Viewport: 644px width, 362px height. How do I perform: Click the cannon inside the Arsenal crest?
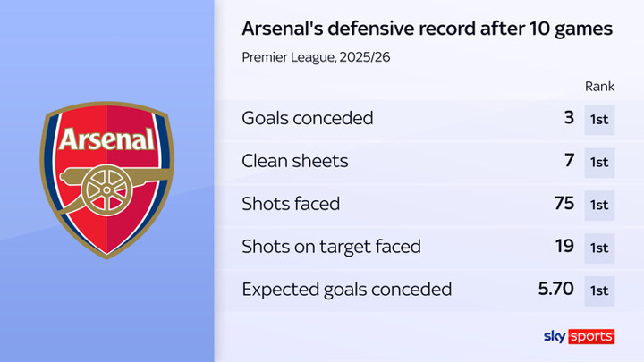(106, 187)
